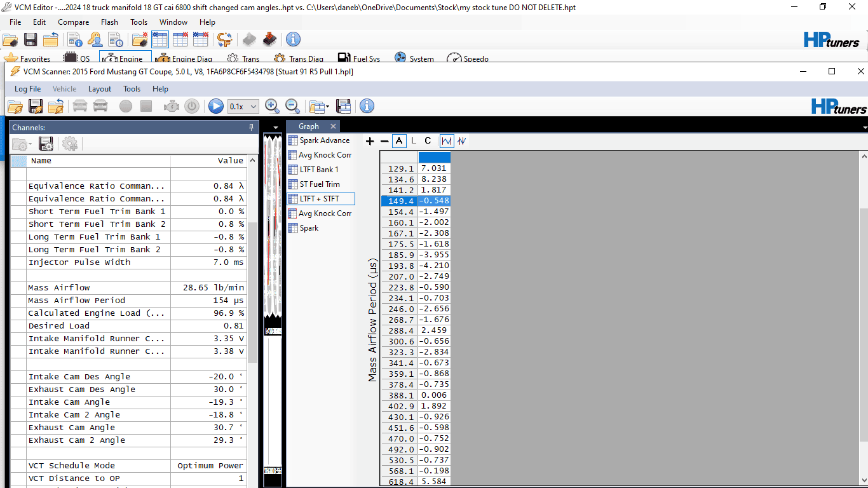Toggle the A display mode button

399,141
